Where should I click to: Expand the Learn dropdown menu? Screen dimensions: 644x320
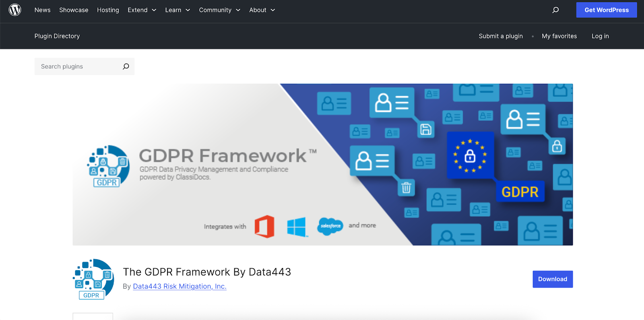point(178,10)
